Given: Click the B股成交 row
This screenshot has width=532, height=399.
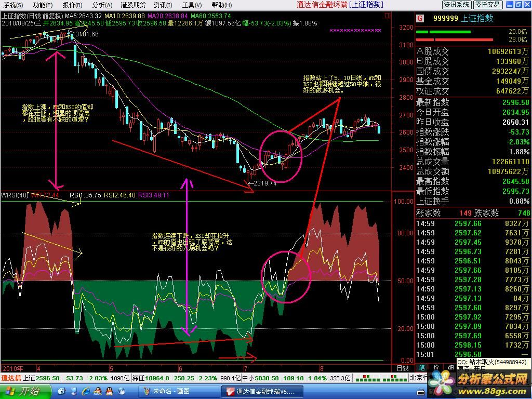Looking at the screenshot, I should [472, 61].
